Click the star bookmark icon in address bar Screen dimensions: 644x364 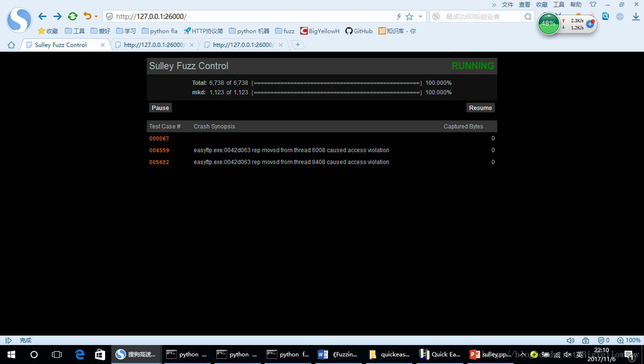pos(410,17)
